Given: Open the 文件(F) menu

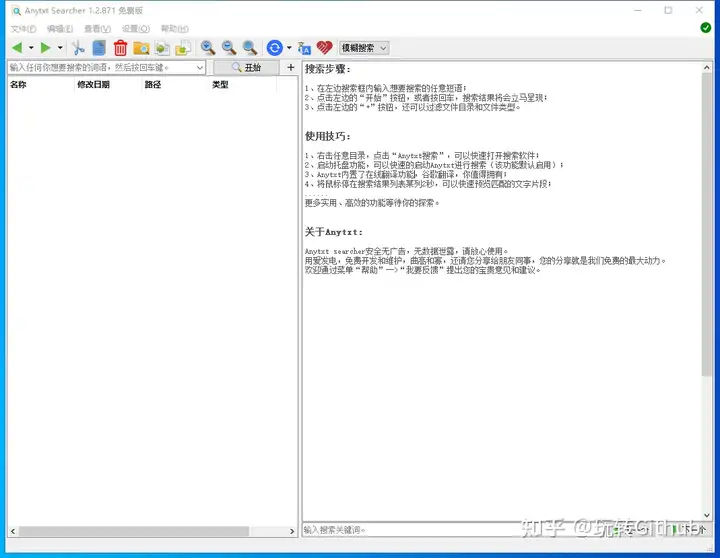Looking at the screenshot, I should click(23, 29).
